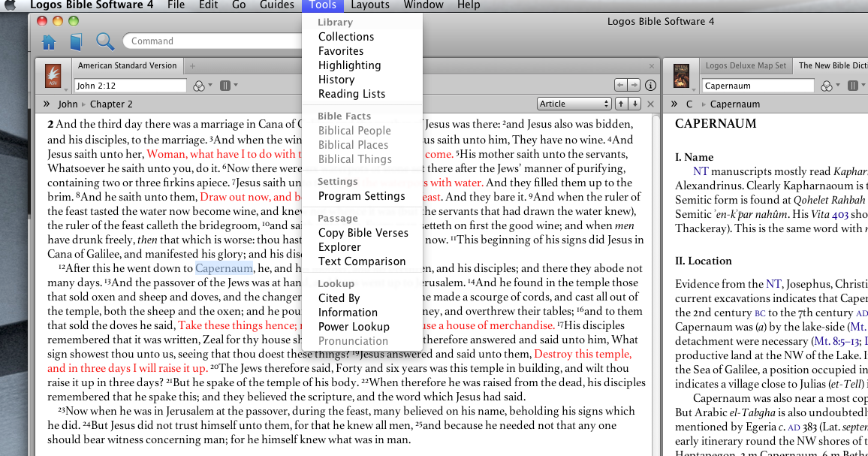Click the C breadcrumb in dictionary panel
Screen dimensions: 868x456
pyautogui.click(x=689, y=104)
